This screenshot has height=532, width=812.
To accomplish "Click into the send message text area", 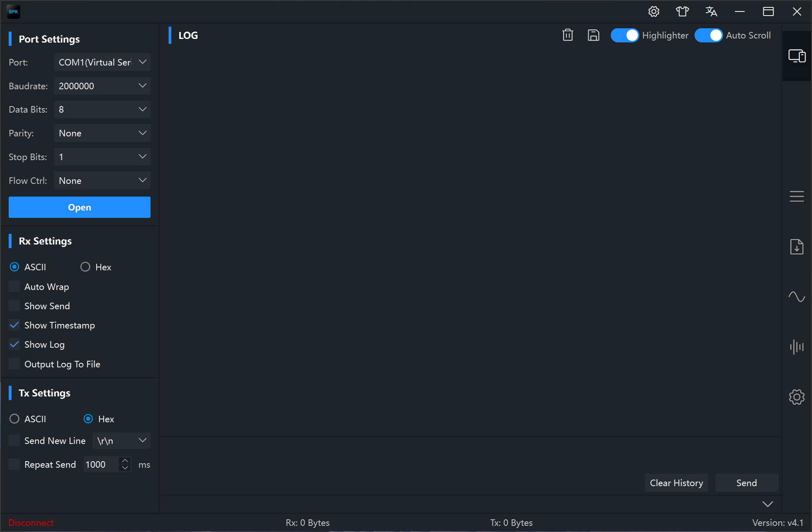I will point(471,455).
